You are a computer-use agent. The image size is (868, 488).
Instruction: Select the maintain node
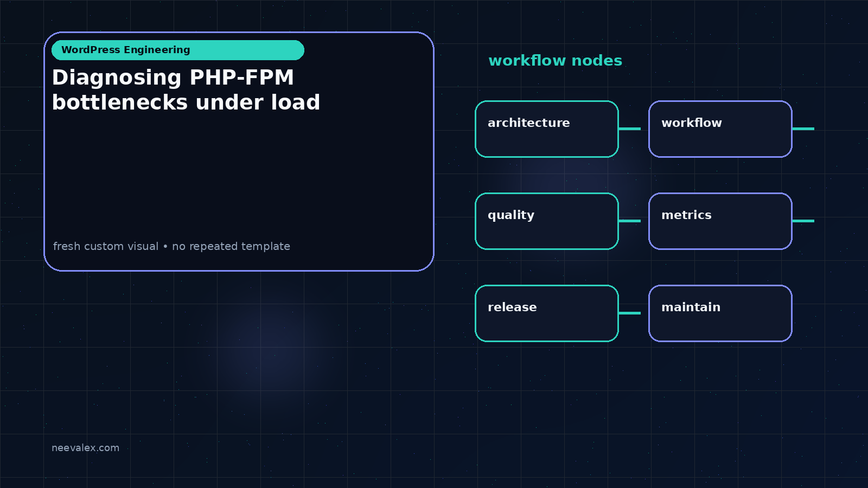[720, 313]
